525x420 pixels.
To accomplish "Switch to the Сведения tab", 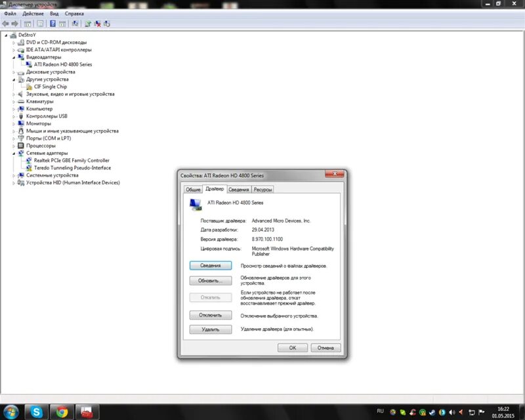I will [239, 190].
